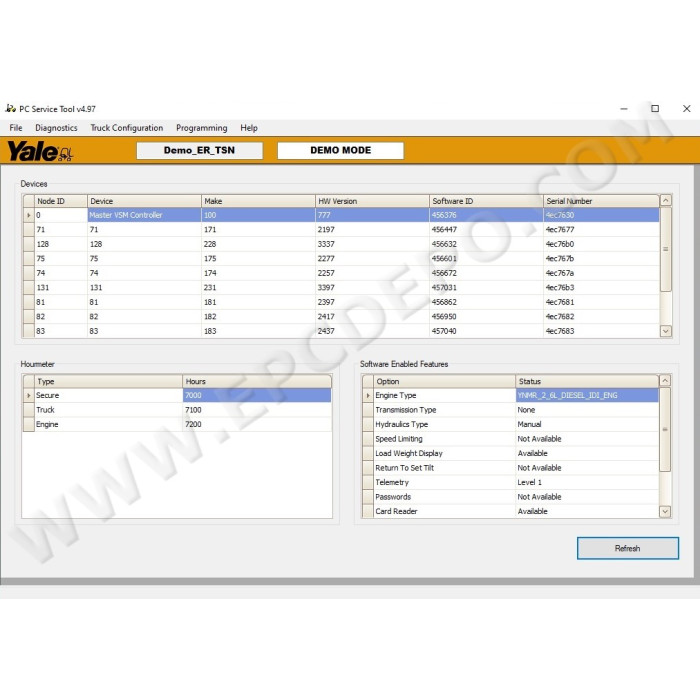Select the Card Reader option
Image resolution: width=700 pixels, height=700 pixels.
click(x=444, y=512)
